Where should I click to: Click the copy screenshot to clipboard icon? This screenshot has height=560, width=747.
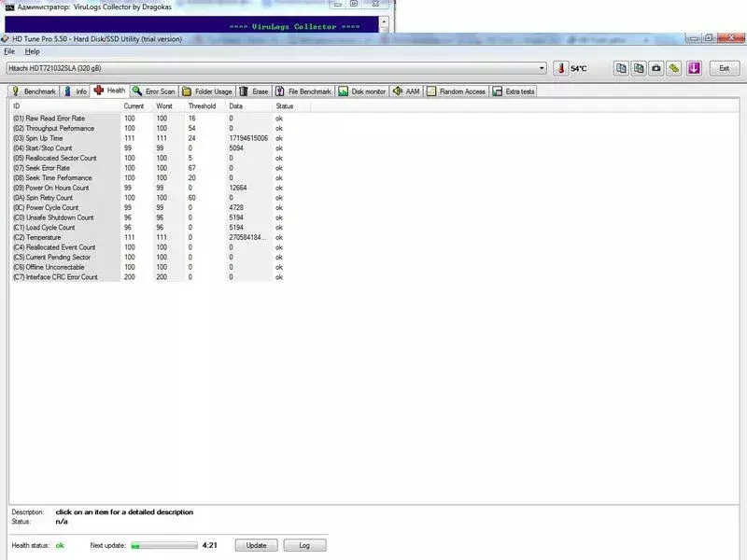[x=639, y=68]
